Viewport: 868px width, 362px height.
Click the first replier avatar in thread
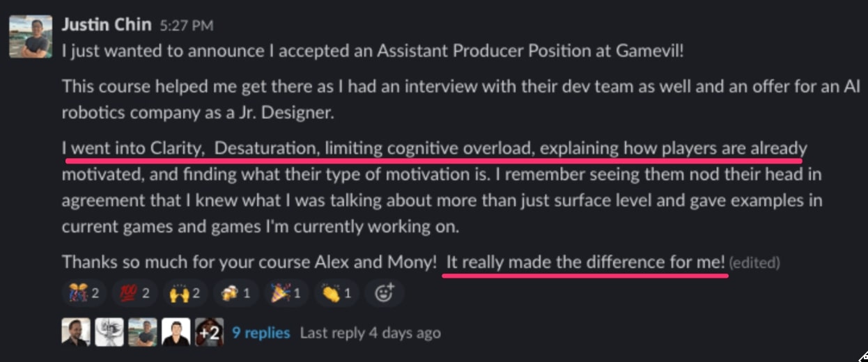(x=75, y=333)
